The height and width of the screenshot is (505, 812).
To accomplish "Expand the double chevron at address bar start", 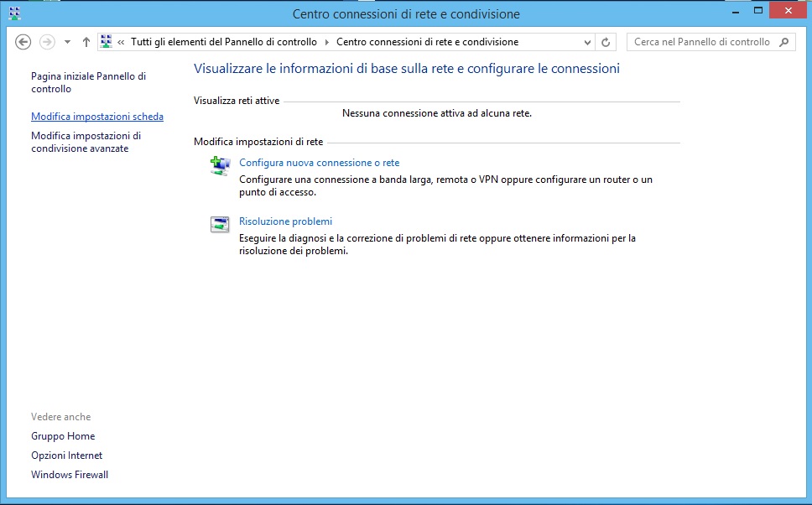I will (x=122, y=42).
